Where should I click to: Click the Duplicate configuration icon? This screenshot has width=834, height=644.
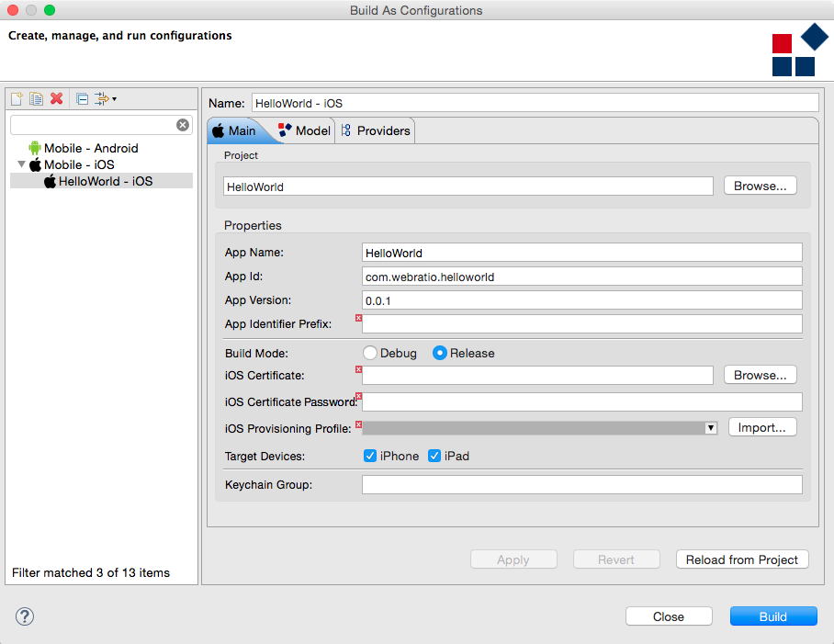pos(36,99)
